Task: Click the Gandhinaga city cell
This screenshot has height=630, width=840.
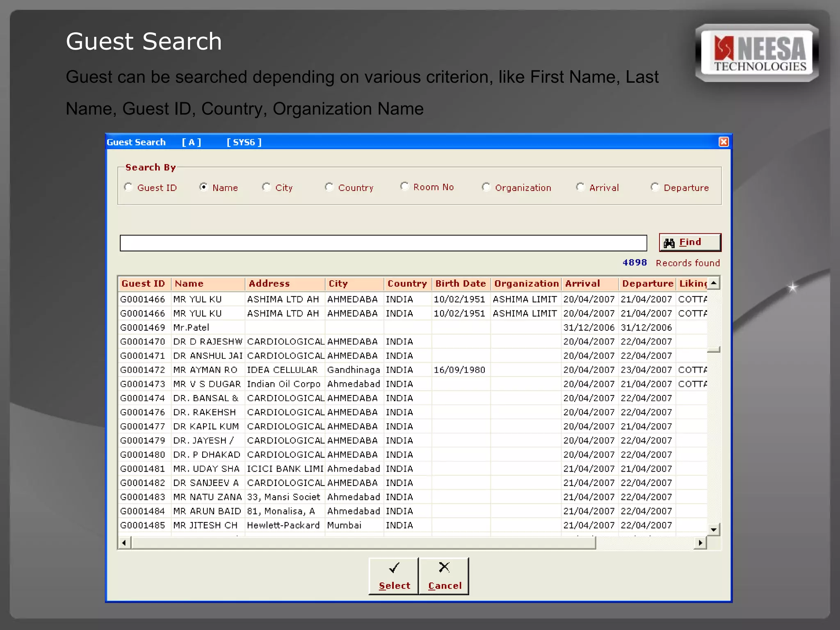Action: coord(354,370)
